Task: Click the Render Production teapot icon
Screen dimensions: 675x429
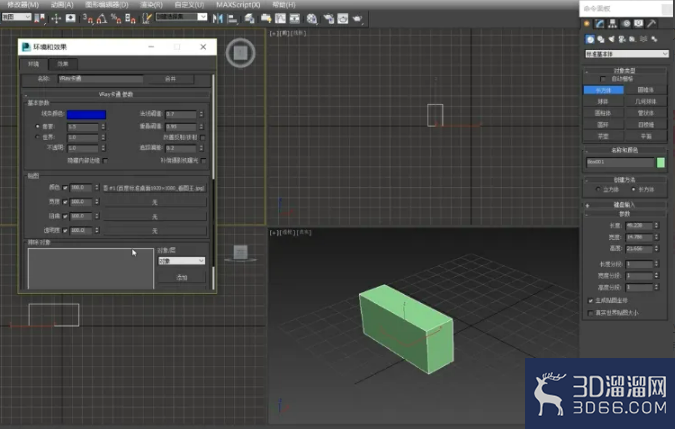Action: (x=357, y=19)
